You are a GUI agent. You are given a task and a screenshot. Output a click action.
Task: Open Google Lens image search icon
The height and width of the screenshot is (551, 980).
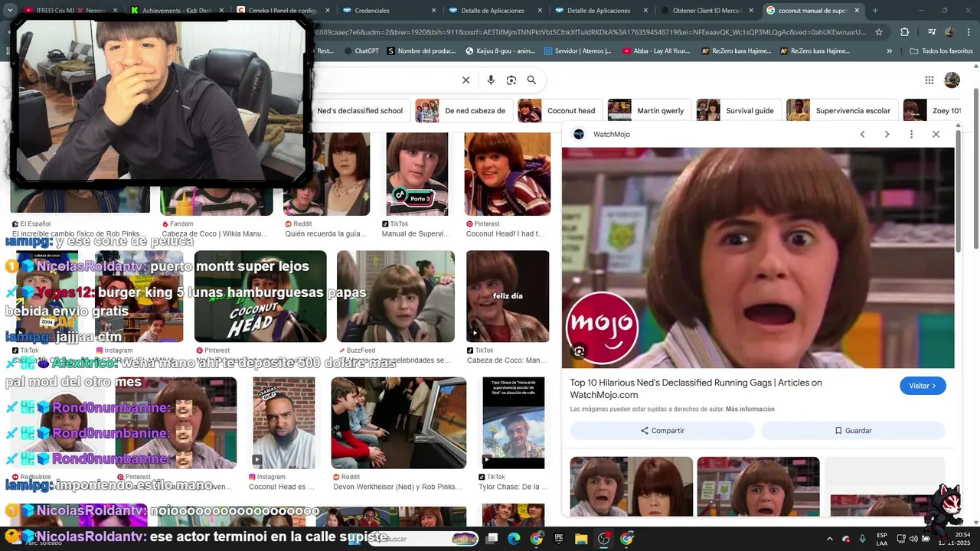(511, 80)
